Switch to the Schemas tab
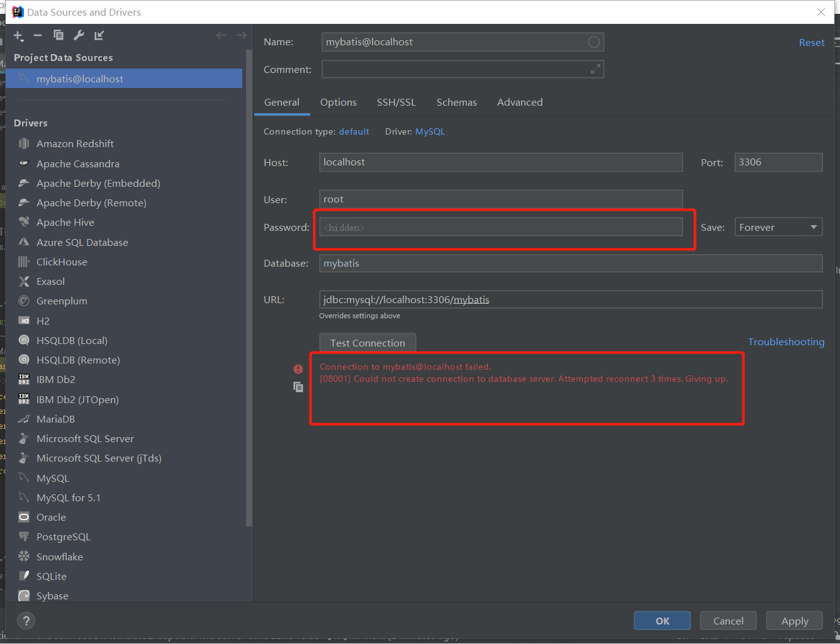The height and width of the screenshot is (644, 840). [457, 102]
